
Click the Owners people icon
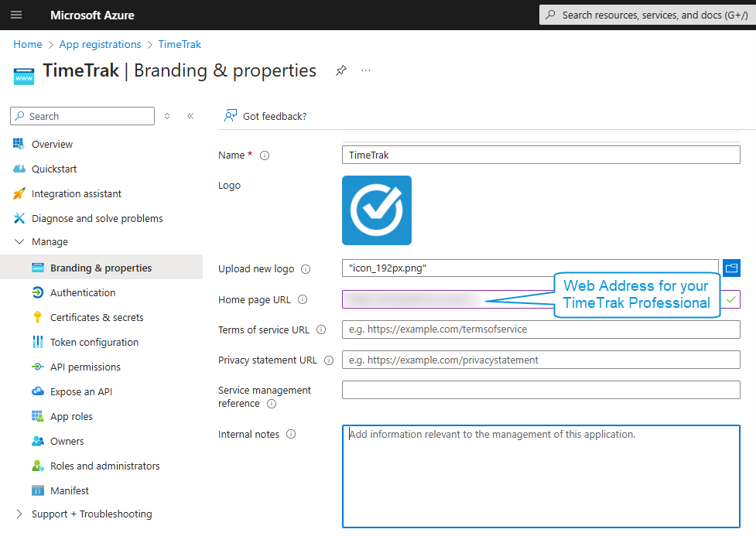[x=38, y=441]
